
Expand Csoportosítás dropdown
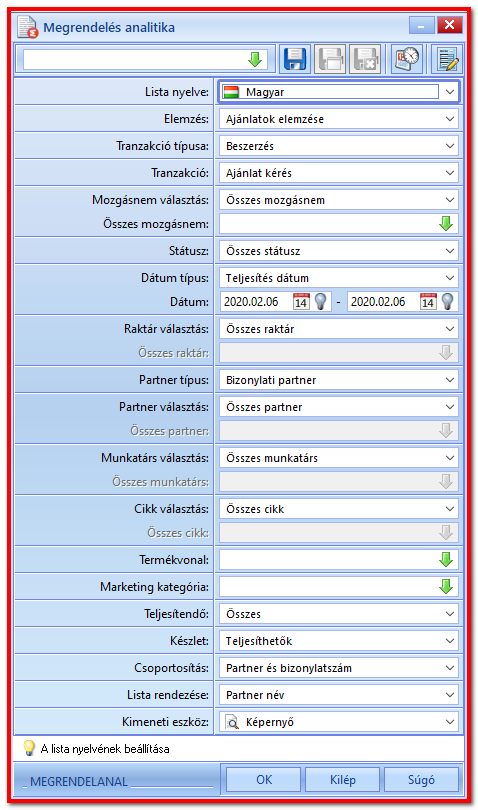click(338, 668)
